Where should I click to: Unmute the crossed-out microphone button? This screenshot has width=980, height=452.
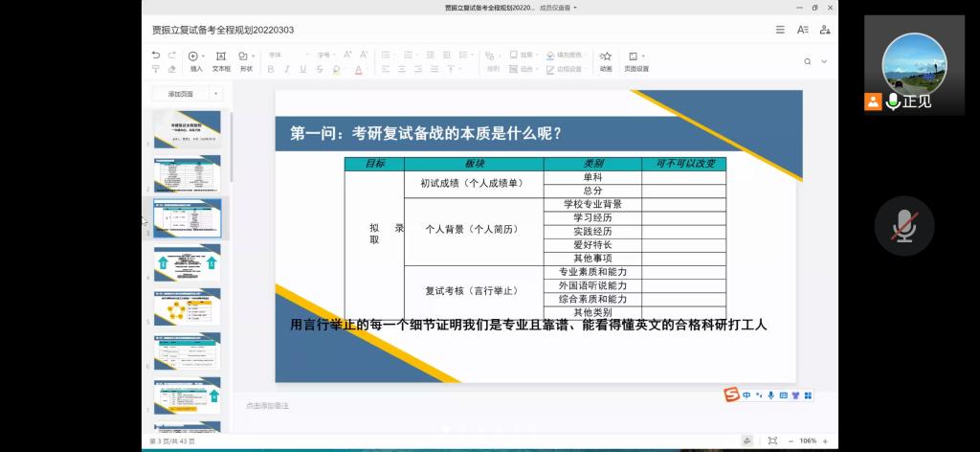(x=903, y=226)
